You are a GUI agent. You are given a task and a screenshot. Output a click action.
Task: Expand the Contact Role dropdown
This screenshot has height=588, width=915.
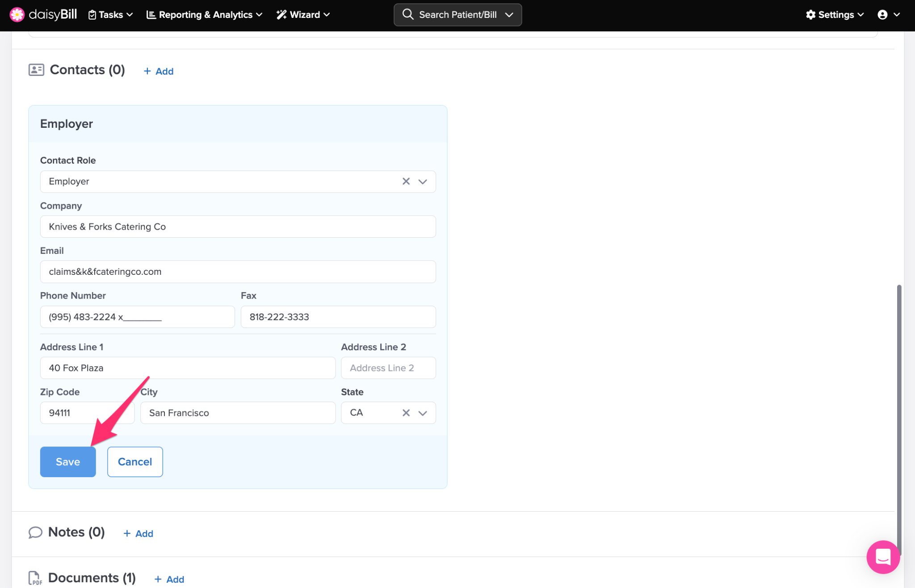pos(423,181)
